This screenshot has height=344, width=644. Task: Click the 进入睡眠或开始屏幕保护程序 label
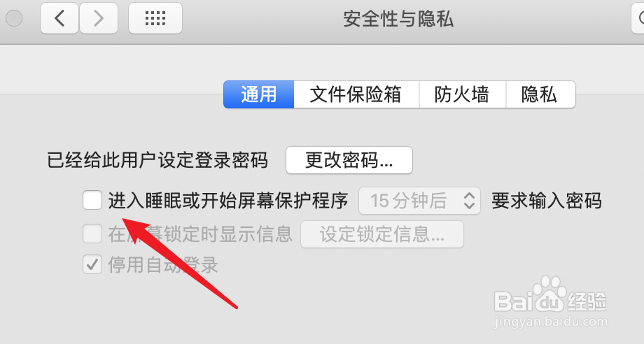click(x=228, y=201)
